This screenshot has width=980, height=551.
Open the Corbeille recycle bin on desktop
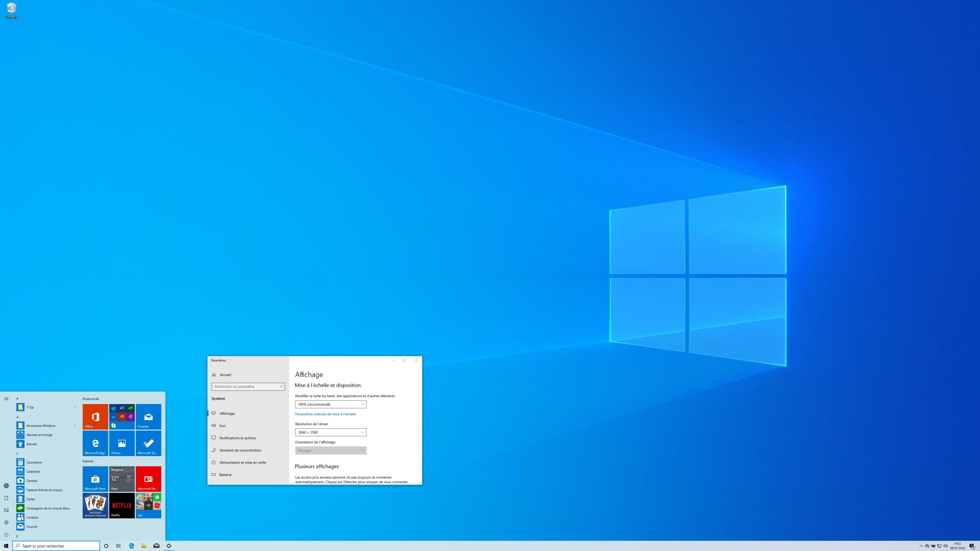pos(11,10)
